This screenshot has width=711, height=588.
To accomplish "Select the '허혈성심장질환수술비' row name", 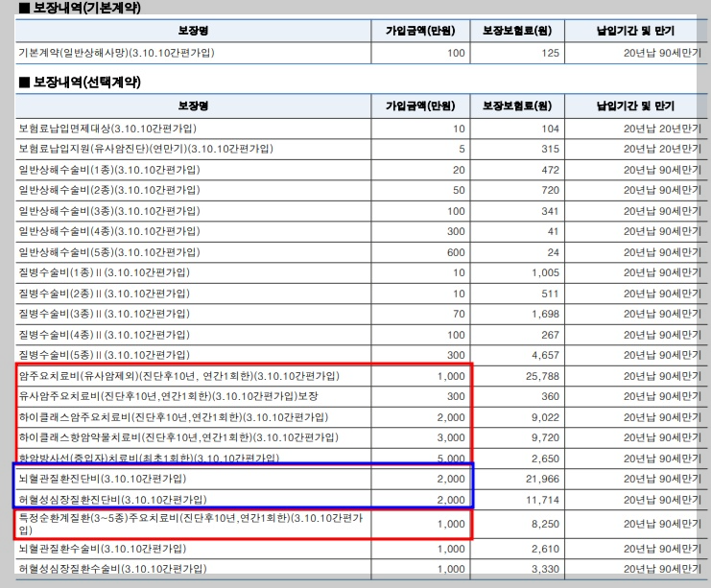I will pos(112,569).
